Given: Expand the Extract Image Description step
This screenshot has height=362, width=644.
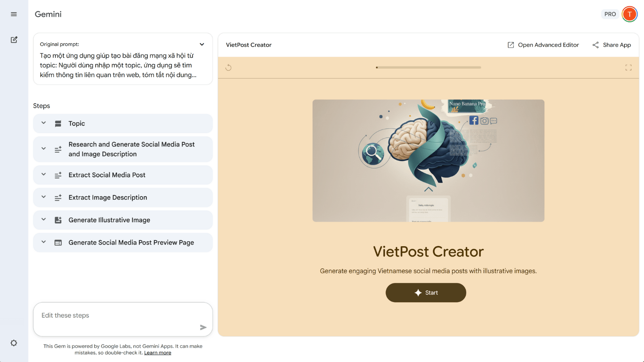Looking at the screenshot, I should click(43, 197).
